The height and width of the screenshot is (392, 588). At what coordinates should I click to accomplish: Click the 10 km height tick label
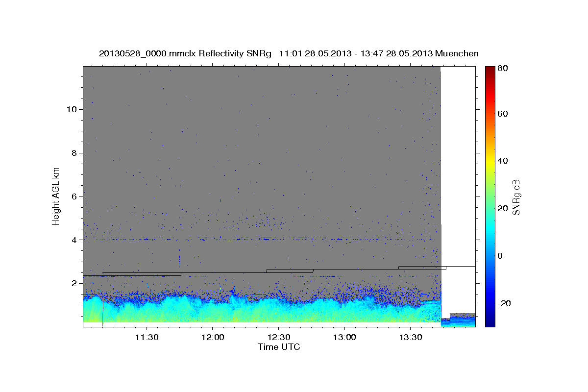click(72, 109)
